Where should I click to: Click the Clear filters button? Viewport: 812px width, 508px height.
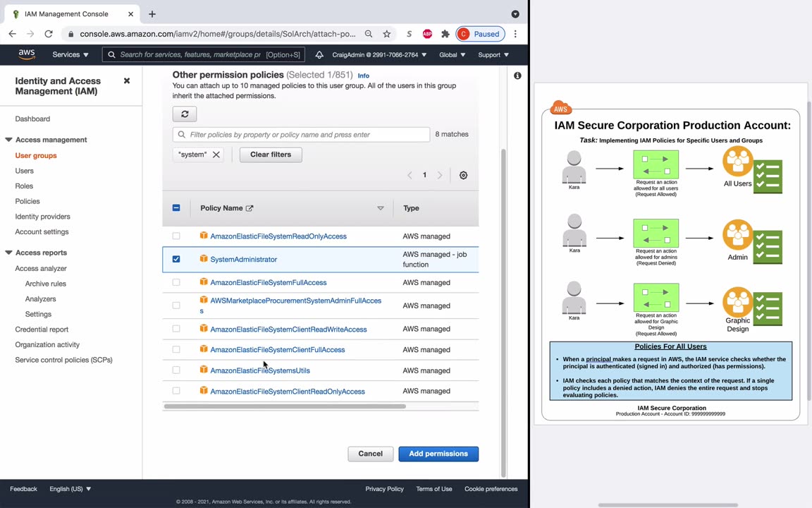tap(271, 155)
